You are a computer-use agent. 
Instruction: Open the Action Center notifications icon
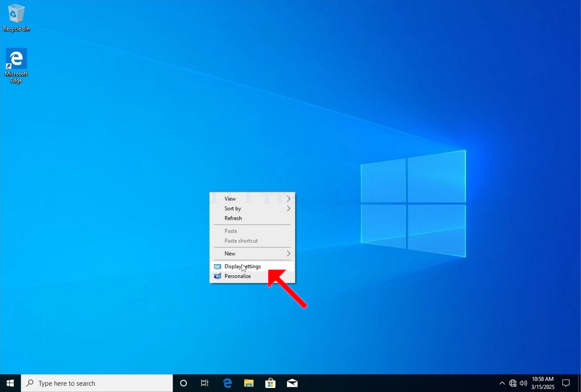coord(566,383)
